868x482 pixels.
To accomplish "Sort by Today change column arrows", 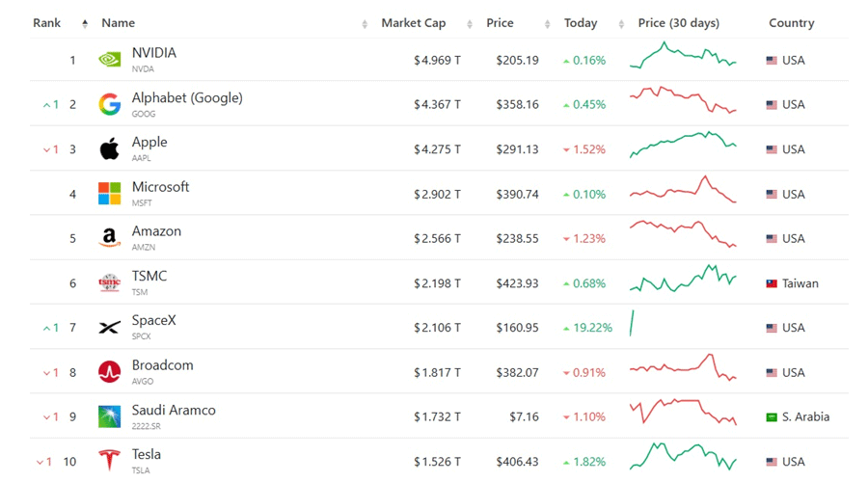I will 621,24.
